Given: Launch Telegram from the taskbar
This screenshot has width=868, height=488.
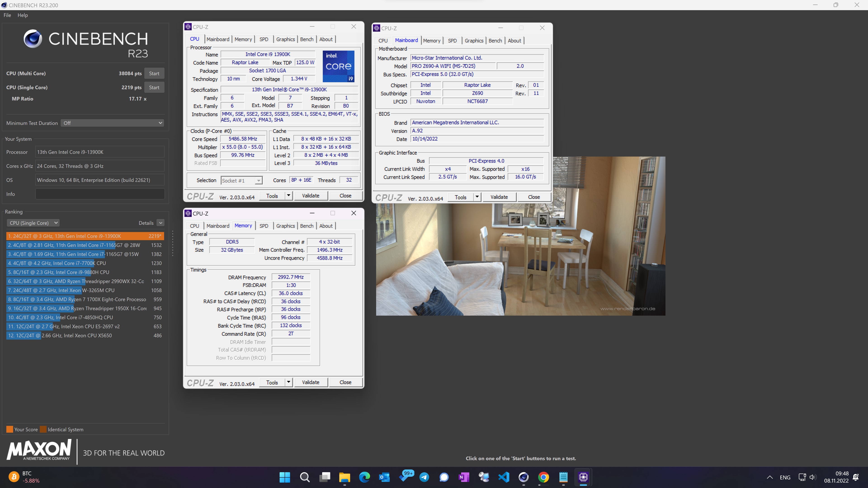Looking at the screenshot, I should tap(424, 477).
